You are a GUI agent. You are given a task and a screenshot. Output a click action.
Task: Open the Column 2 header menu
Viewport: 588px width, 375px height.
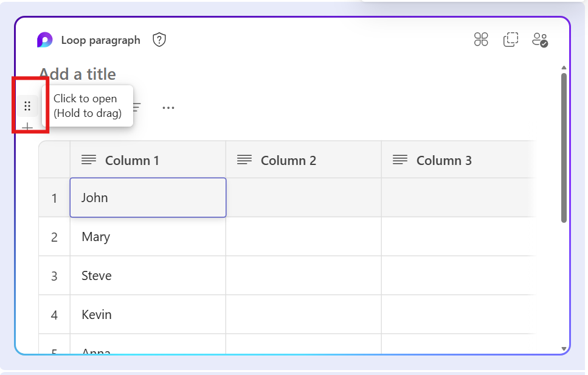click(x=303, y=160)
